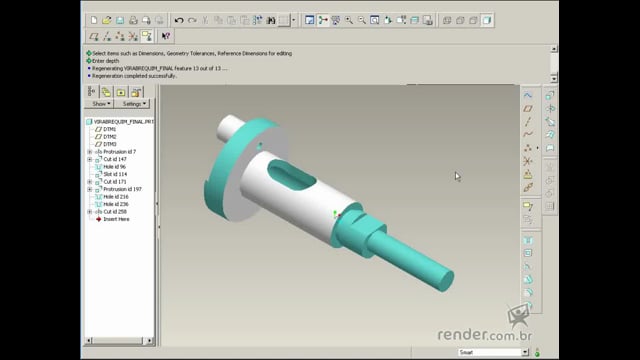Refit the model to the screen
The image size is (640, 360).
tap(375, 20)
